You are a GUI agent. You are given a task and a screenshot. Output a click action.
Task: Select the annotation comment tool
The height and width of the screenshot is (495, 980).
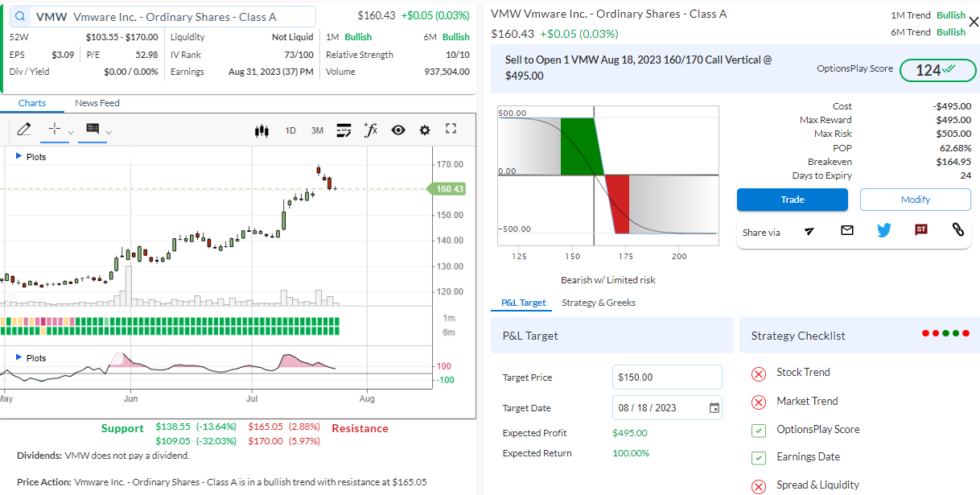point(92,129)
